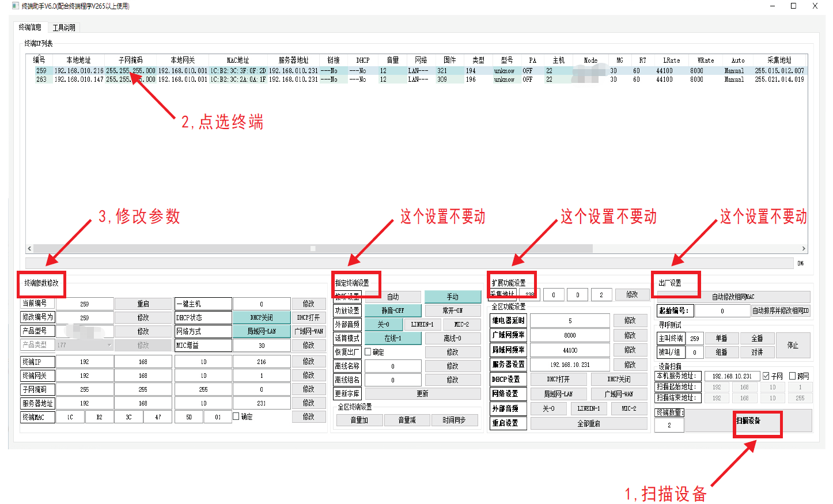
Task: Click the 自动修改相同MAC button
Action: coord(733,297)
